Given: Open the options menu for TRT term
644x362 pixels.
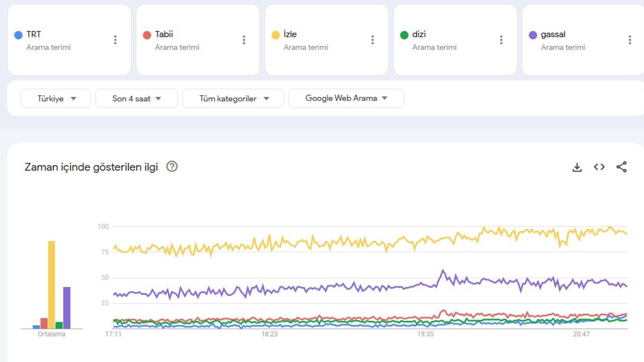Looking at the screenshot, I should (115, 40).
